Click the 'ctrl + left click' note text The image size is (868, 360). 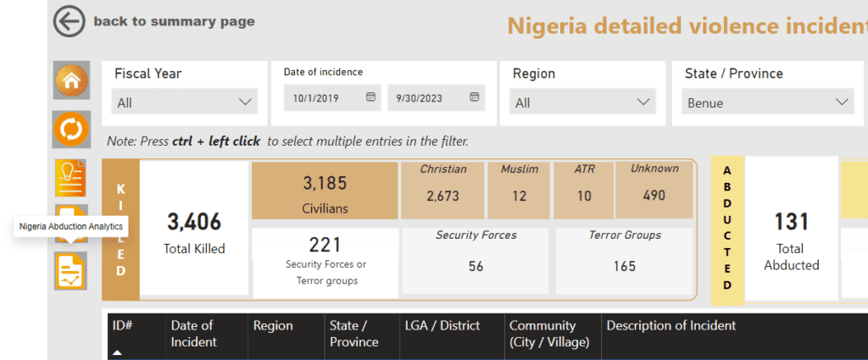(216, 141)
